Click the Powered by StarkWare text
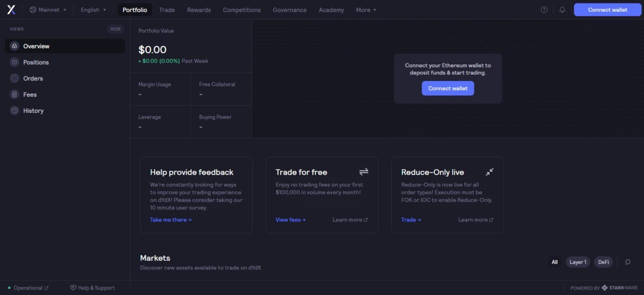This screenshot has height=295, width=644. (x=604, y=288)
